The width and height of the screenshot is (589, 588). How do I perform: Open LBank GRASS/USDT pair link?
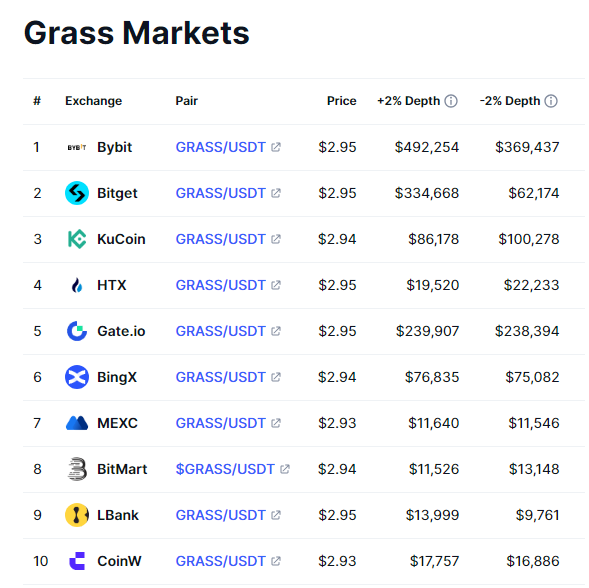tap(220, 515)
